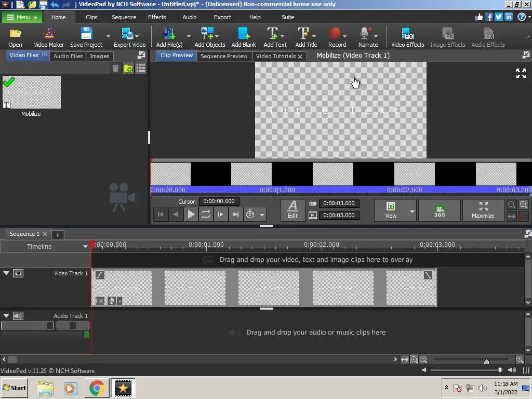Create a new bin folder
The width and height of the screenshot is (532, 399).
point(128,68)
